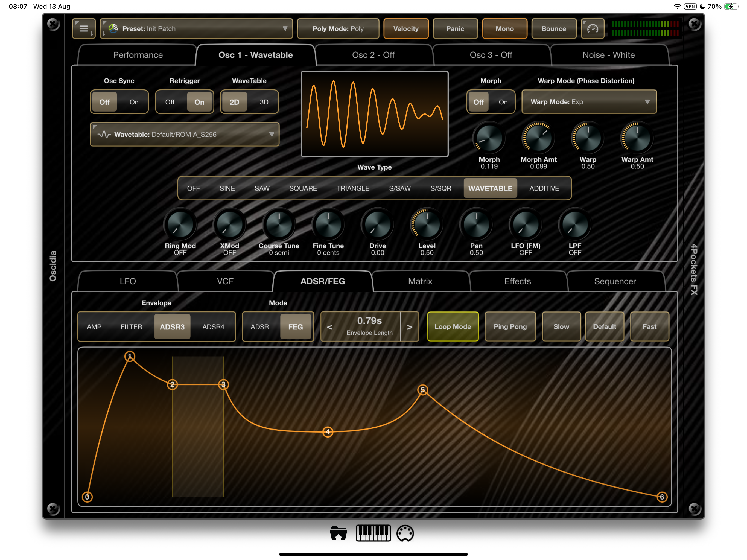The image size is (747, 560).
Task: Select the ADSR4 envelope
Action: click(213, 327)
